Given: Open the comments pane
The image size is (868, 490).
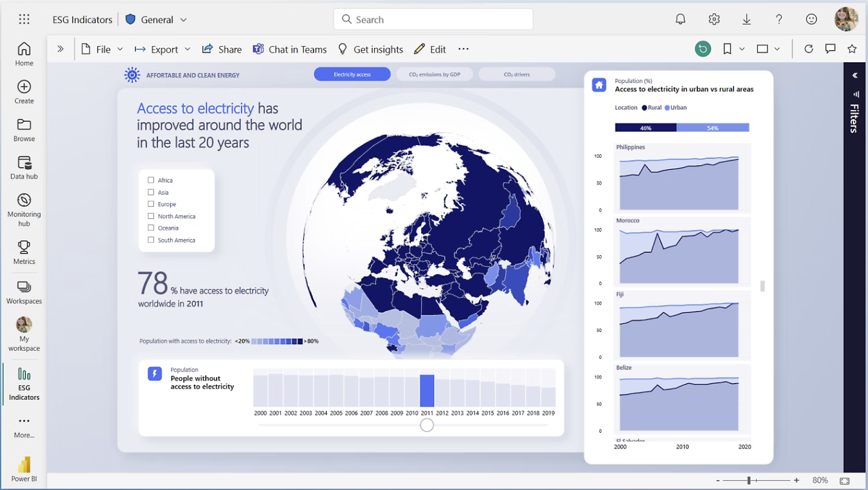Looking at the screenshot, I should (x=830, y=49).
